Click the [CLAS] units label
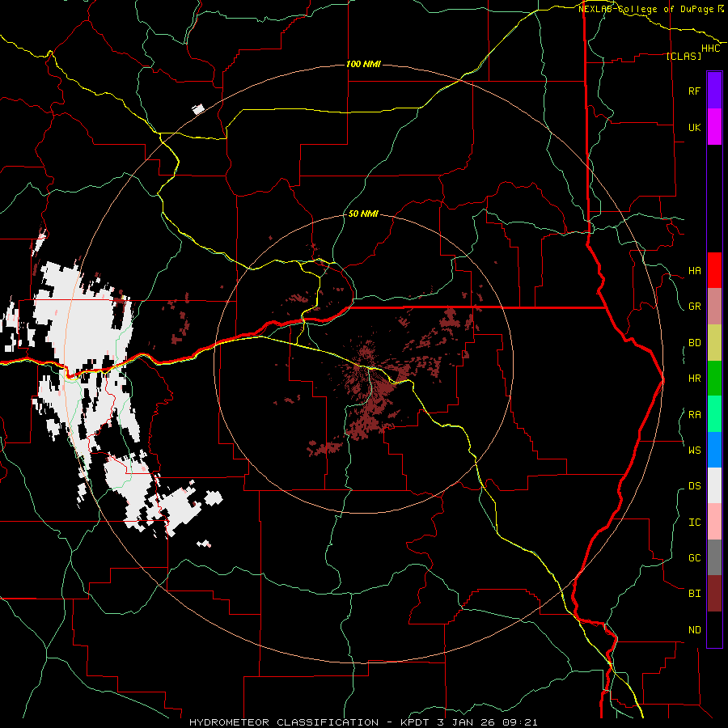Viewport: 728px width, 728px height. click(684, 56)
